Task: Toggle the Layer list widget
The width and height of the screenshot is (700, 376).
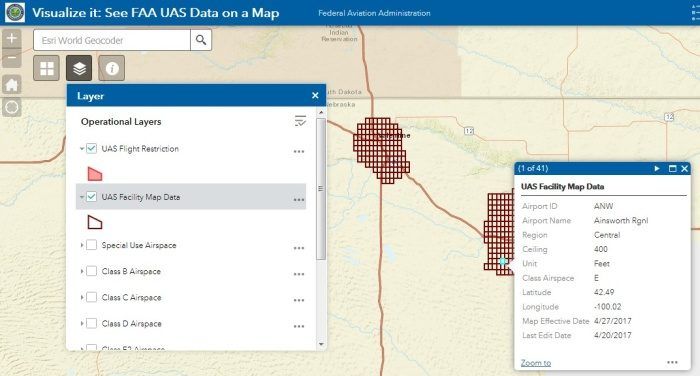Action: click(79, 68)
